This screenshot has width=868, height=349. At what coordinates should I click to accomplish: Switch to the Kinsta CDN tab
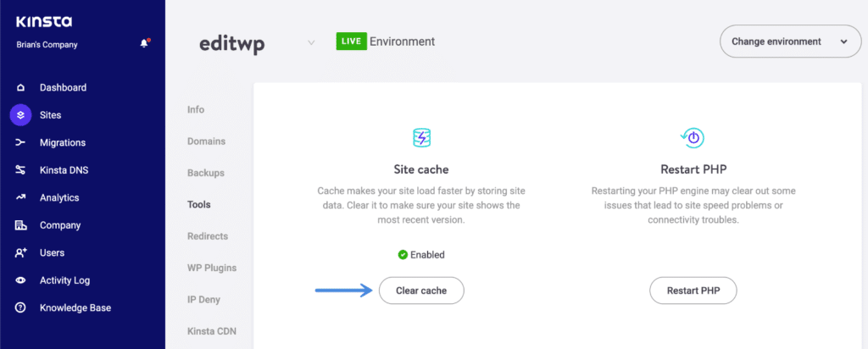tap(211, 331)
